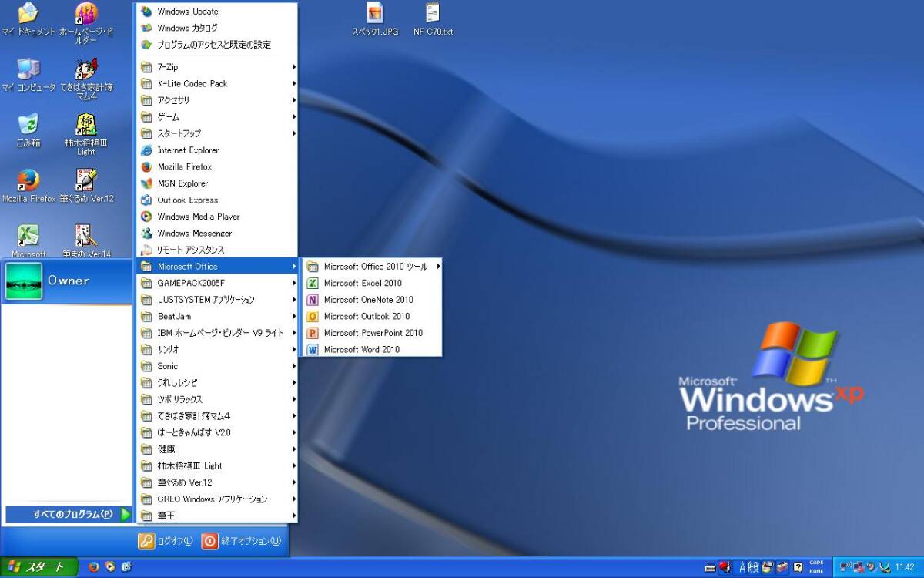Open Microsoft Excel 2010 from the submenu

pyautogui.click(x=363, y=283)
